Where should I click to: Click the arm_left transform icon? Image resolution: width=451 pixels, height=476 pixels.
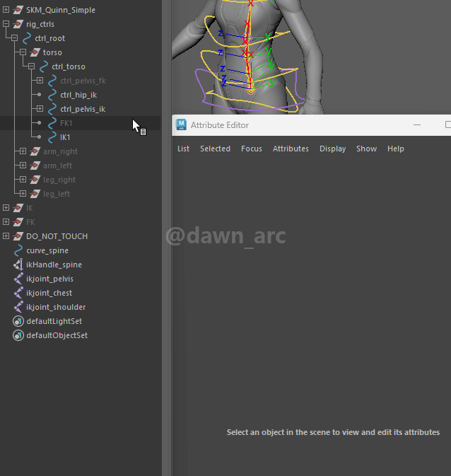(x=35, y=165)
